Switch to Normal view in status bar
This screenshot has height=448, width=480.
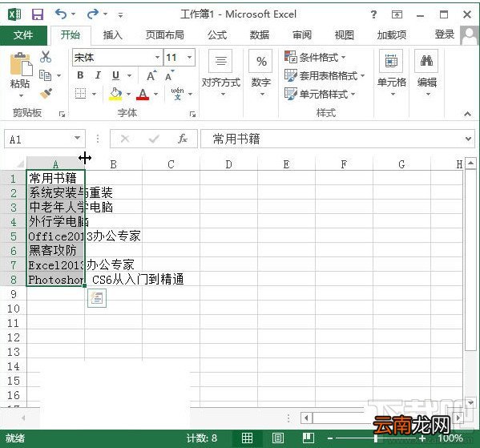coord(247,438)
